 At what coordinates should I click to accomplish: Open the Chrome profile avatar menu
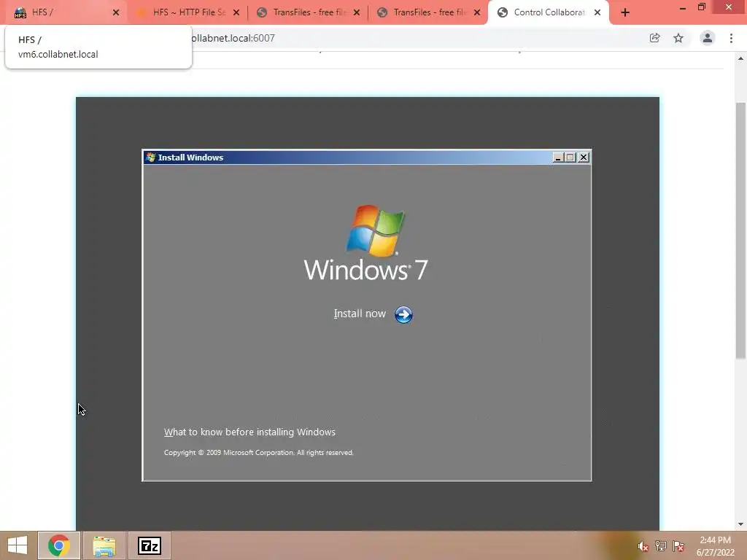[708, 38]
